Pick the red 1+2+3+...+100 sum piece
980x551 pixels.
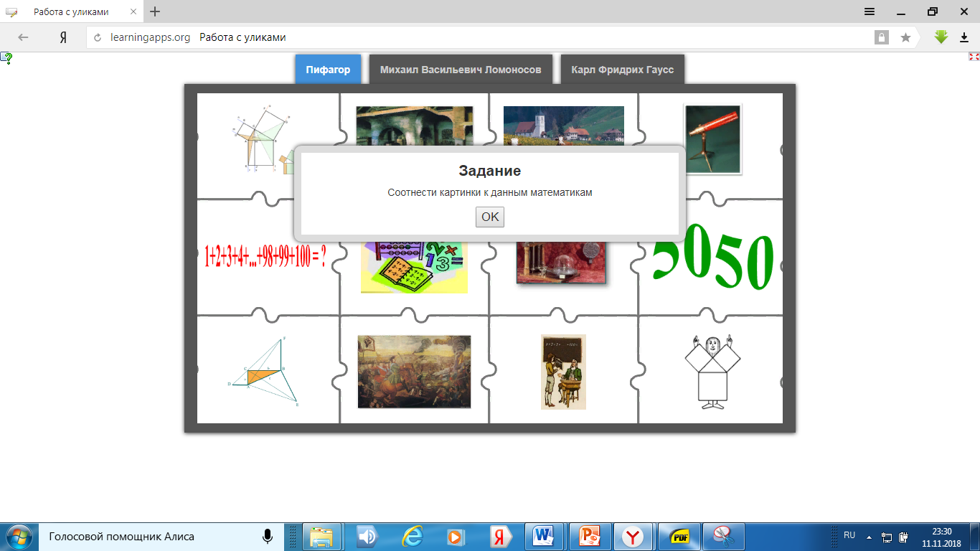pyautogui.click(x=265, y=257)
